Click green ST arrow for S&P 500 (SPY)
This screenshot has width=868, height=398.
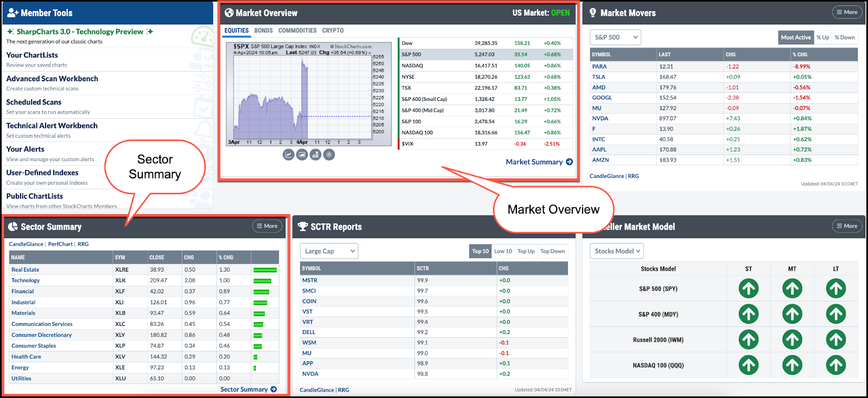(749, 288)
